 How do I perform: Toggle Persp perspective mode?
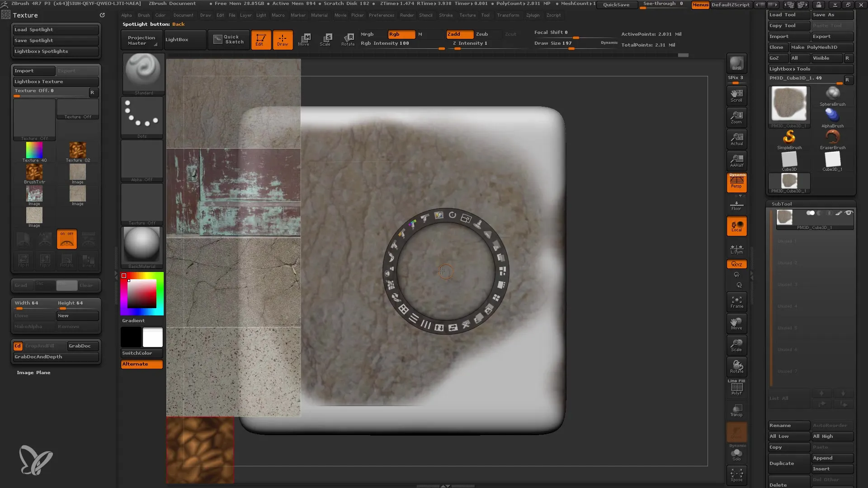(736, 182)
